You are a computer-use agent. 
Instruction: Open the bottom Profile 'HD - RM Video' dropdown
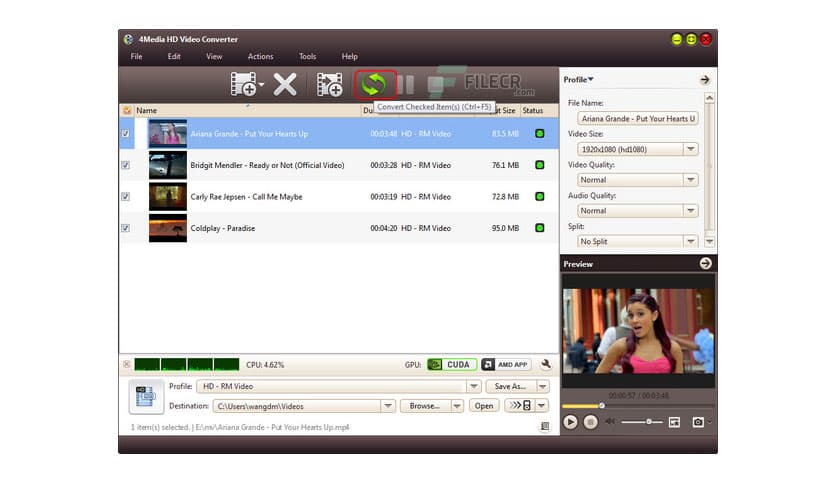pos(339,386)
